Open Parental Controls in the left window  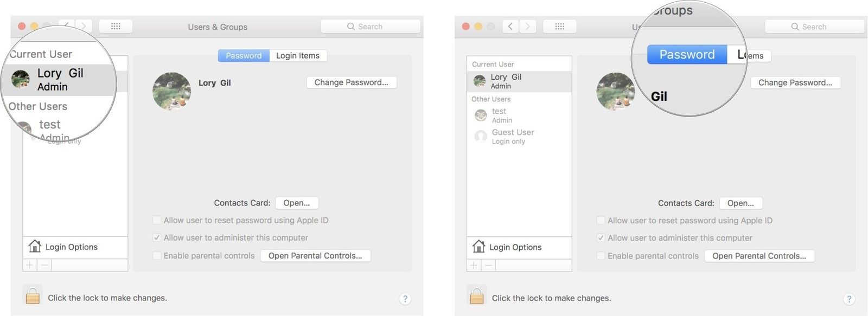pos(315,255)
